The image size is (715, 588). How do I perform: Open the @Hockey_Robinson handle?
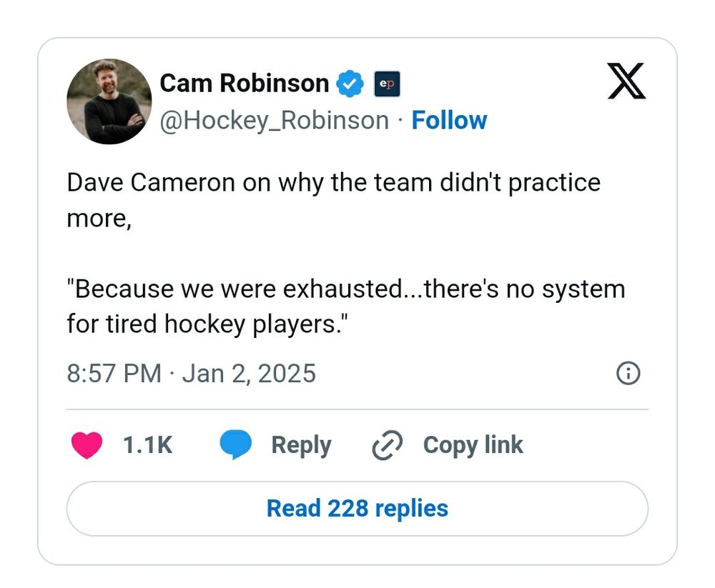click(275, 120)
